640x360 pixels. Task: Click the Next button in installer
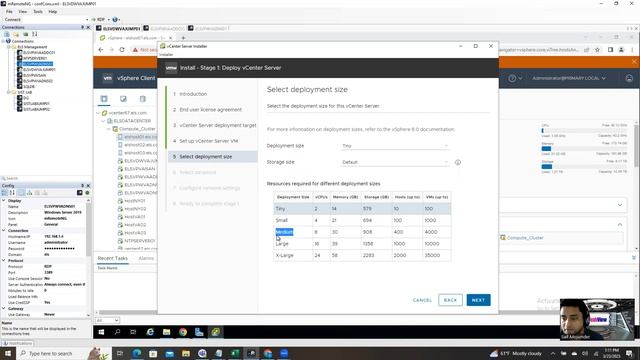(x=478, y=300)
